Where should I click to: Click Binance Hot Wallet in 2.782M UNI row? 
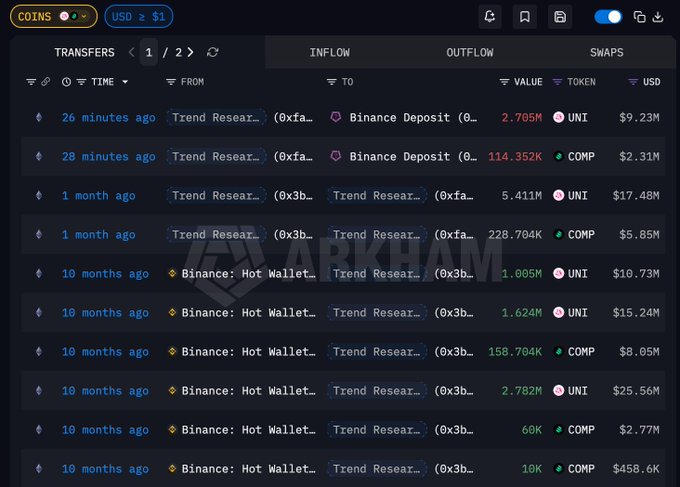pyautogui.click(x=248, y=391)
